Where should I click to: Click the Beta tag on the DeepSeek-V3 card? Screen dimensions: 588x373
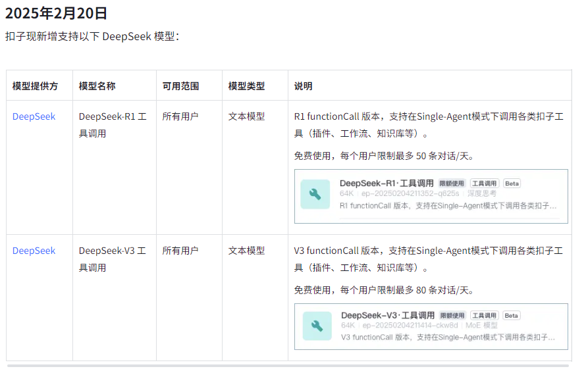pos(511,316)
